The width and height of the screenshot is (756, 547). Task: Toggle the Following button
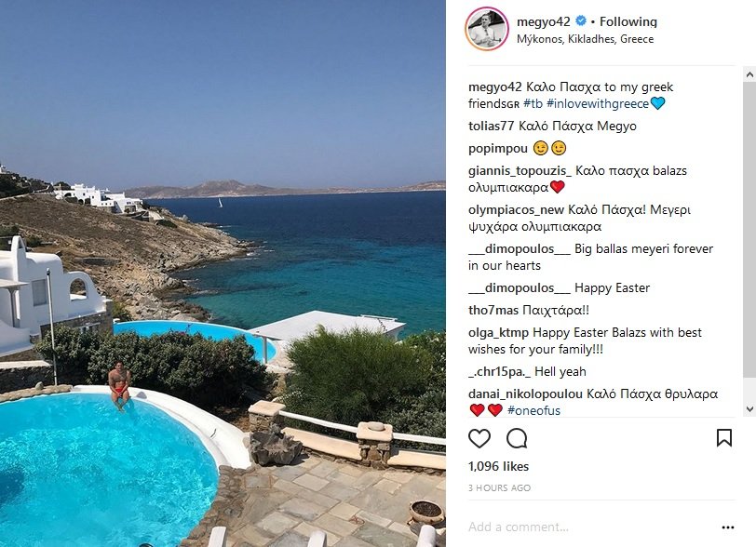click(628, 21)
